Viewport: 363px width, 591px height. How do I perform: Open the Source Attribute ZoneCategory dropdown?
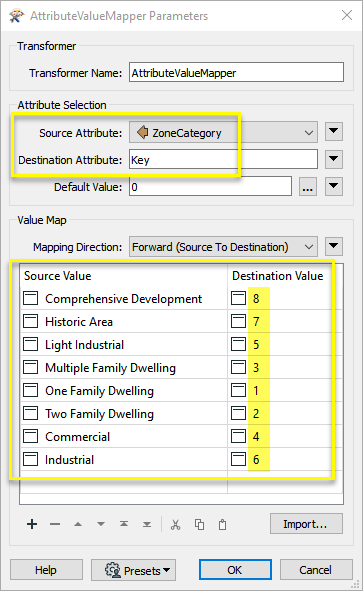224,132
